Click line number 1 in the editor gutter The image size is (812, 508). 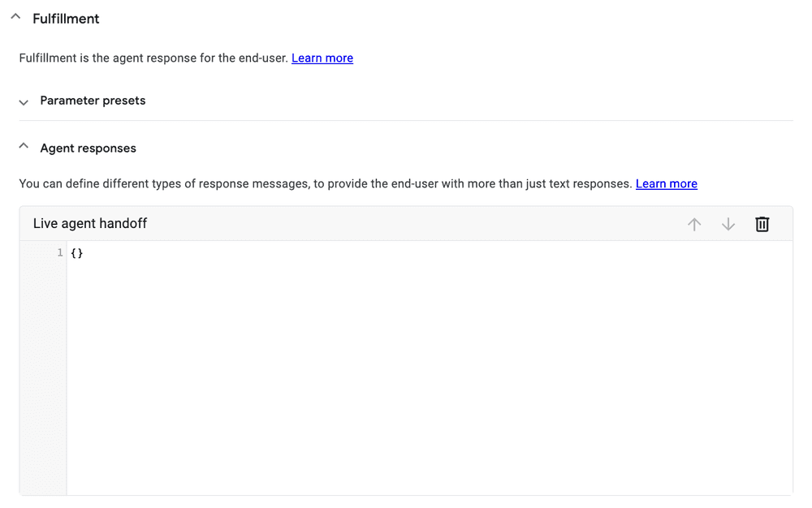coord(58,252)
